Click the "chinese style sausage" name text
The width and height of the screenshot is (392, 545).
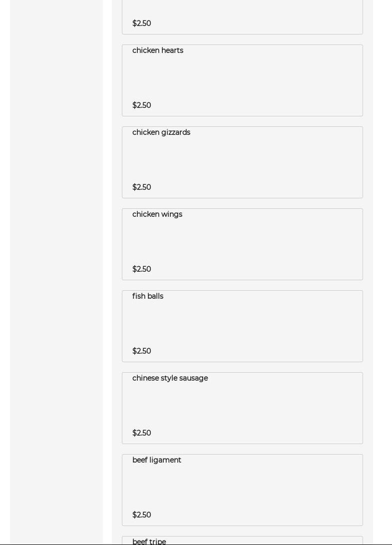tap(170, 378)
